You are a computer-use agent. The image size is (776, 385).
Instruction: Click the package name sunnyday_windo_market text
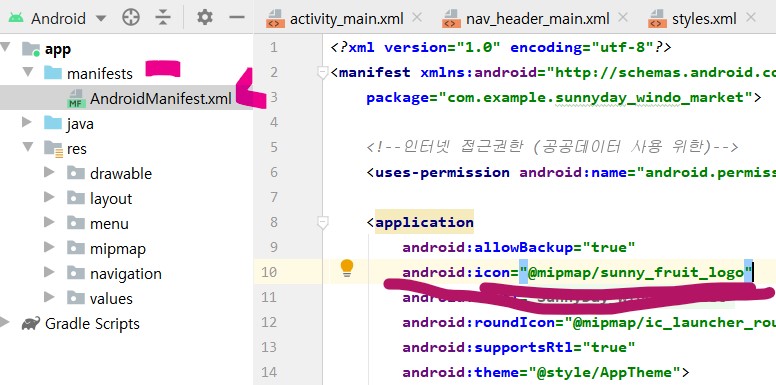click(650, 97)
